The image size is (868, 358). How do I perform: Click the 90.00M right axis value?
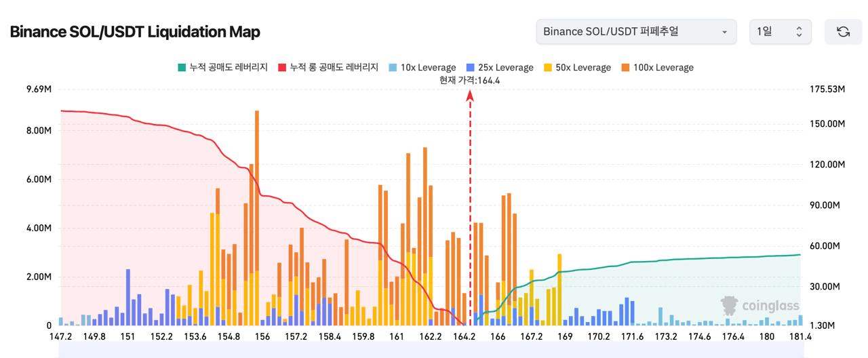(827, 205)
